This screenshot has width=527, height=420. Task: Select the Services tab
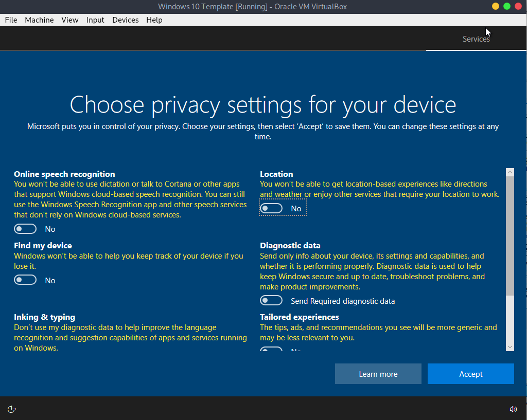click(x=476, y=39)
